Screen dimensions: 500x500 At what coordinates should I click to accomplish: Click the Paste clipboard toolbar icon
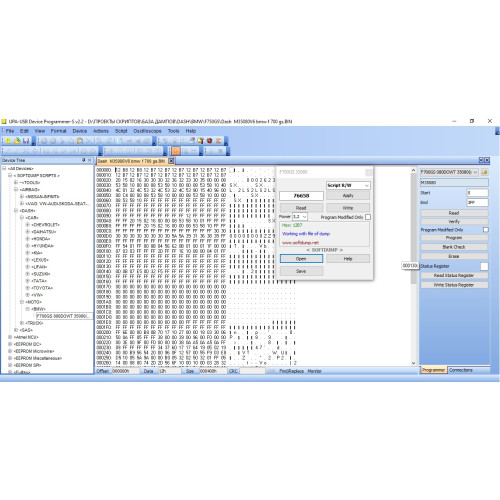coord(80,141)
